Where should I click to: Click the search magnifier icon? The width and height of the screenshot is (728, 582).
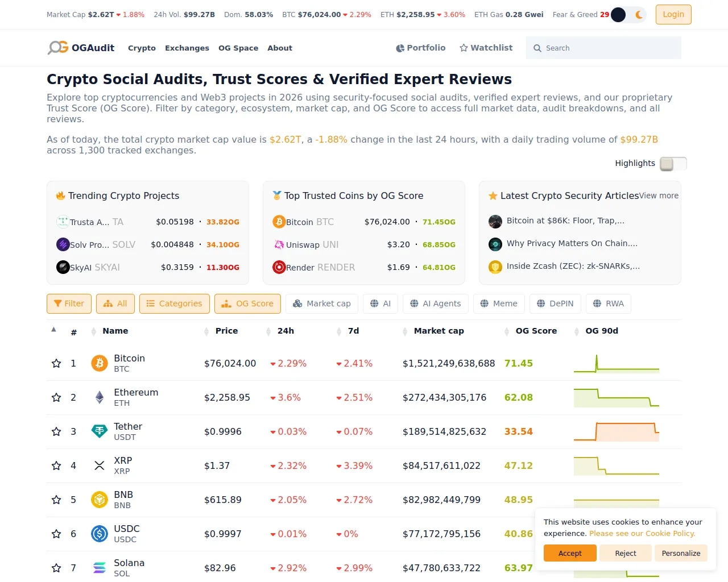pos(537,48)
